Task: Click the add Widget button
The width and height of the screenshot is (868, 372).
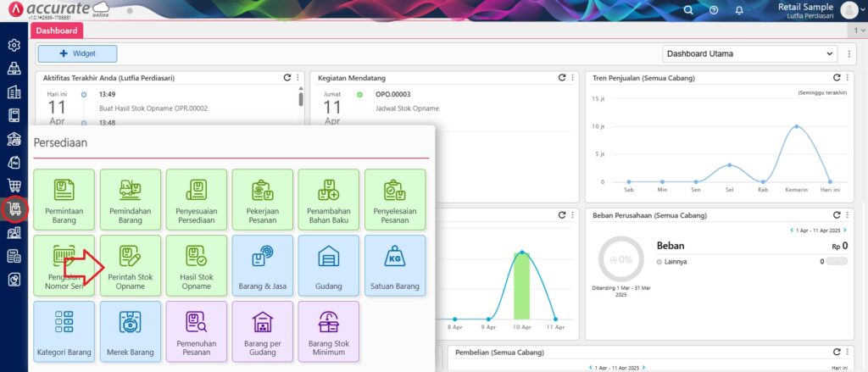Action: (x=77, y=53)
